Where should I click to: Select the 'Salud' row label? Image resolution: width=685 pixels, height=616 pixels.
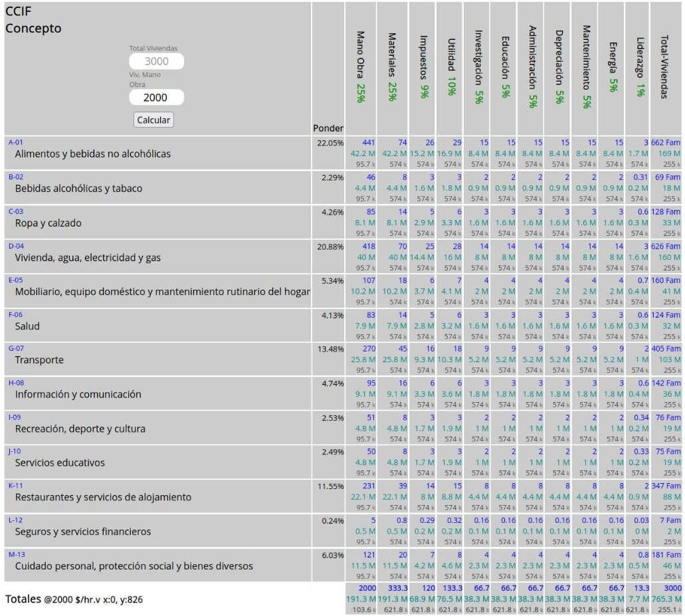pyautogui.click(x=27, y=326)
